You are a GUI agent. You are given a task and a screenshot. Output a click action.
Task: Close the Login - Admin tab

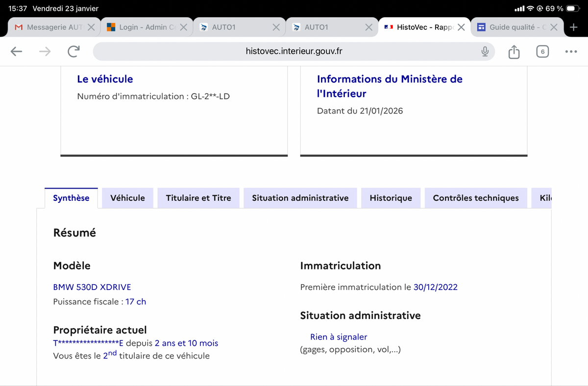(183, 27)
